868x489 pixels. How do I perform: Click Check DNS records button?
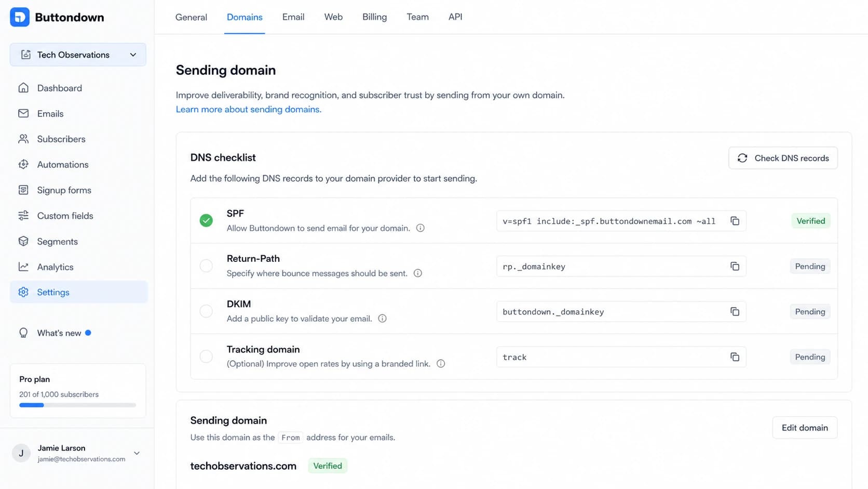(783, 158)
